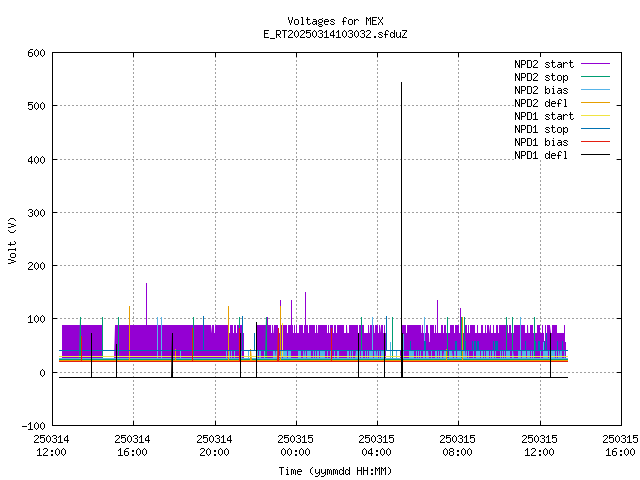This screenshot has width=640, height=480.
Task: Click the Volt (V) y-axis label
Action: [12, 240]
